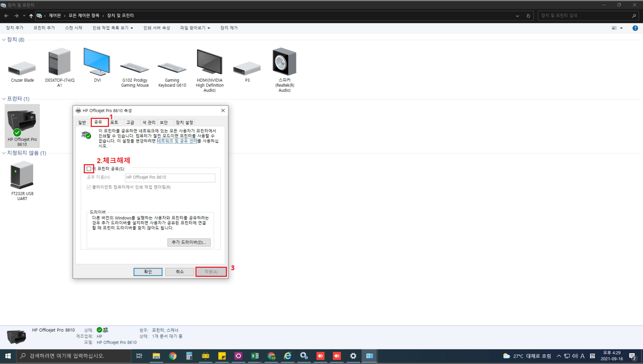This screenshot has height=364, width=643.
Task: Select the P3 drive device
Action: click(247, 68)
